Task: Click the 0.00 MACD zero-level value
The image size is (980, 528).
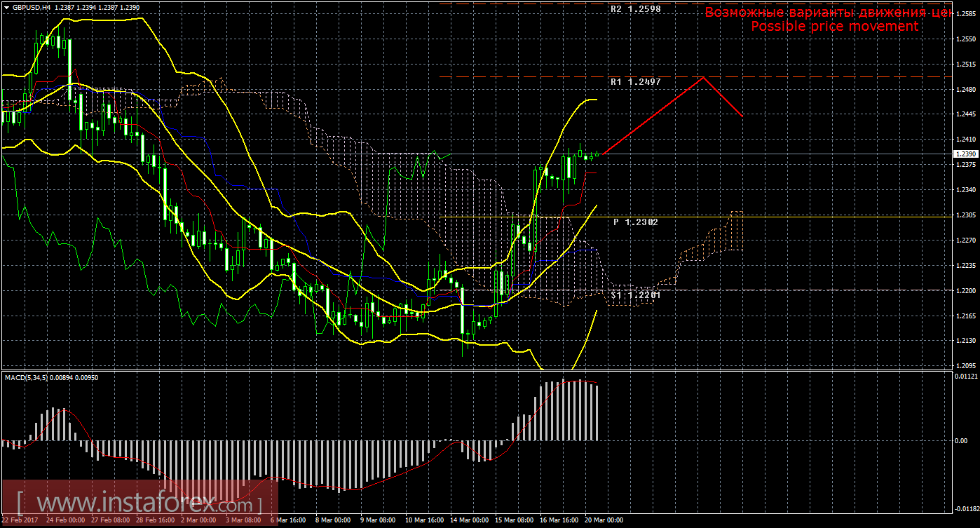Action: coord(962,440)
